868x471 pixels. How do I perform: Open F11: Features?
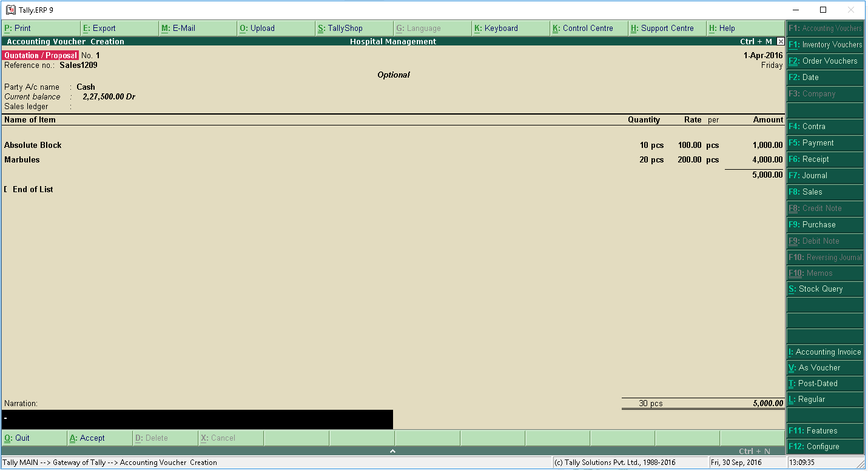[825, 431]
